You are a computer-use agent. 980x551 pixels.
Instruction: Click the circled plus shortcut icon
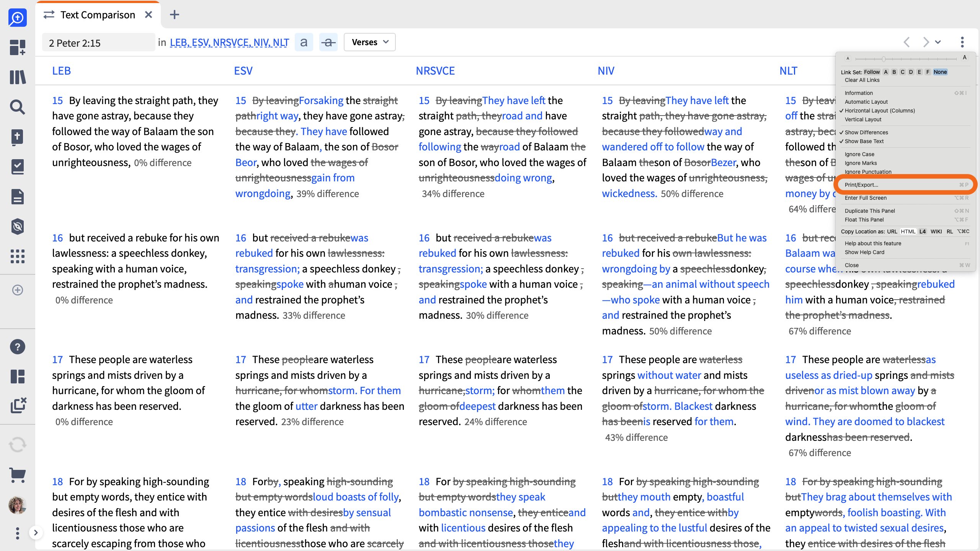click(18, 290)
